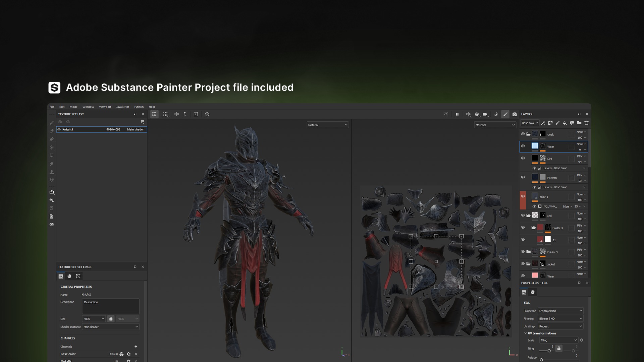Open the Mode menu
Viewport: 644px width, 362px height.
point(73,107)
